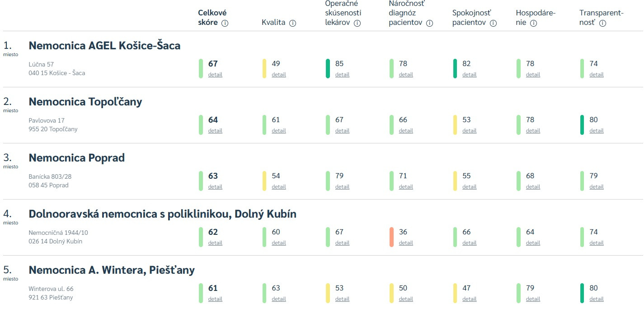Show Transparentnosť info tooltip icon
This screenshot has width=644, height=333.
point(602,23)
